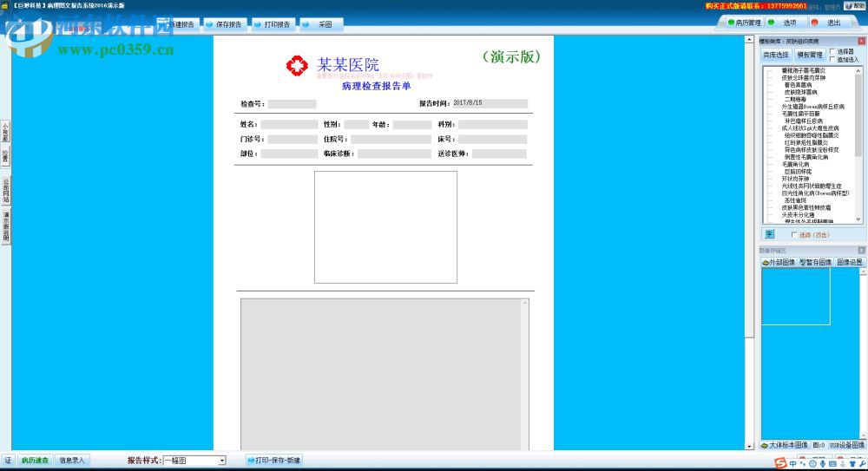Click the 证 button at bottom left
The width and height of the screenshot is (868, 471).
(x=8, y=461)
